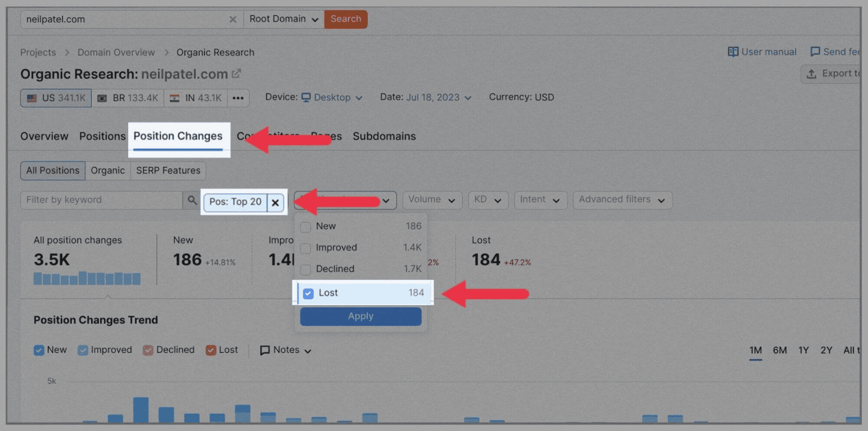Set trend range to 2Y
Screen dimensions: 868x431
point(826,351)
